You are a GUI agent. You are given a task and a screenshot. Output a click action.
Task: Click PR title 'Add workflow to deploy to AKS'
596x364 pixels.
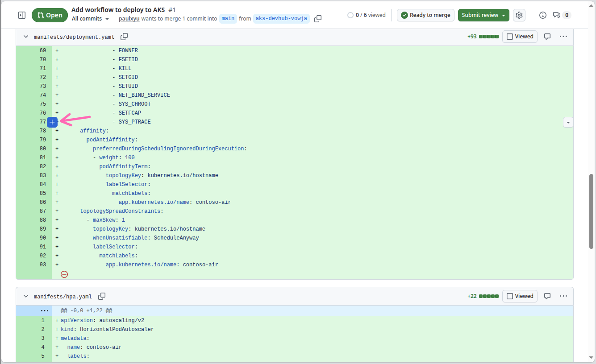(x=118, y=10)
